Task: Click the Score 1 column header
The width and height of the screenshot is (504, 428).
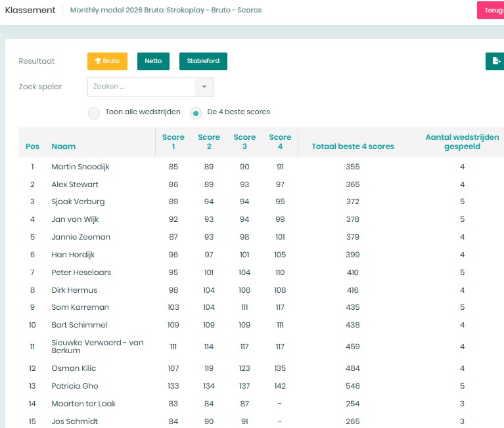Action: tap(173, 142)
